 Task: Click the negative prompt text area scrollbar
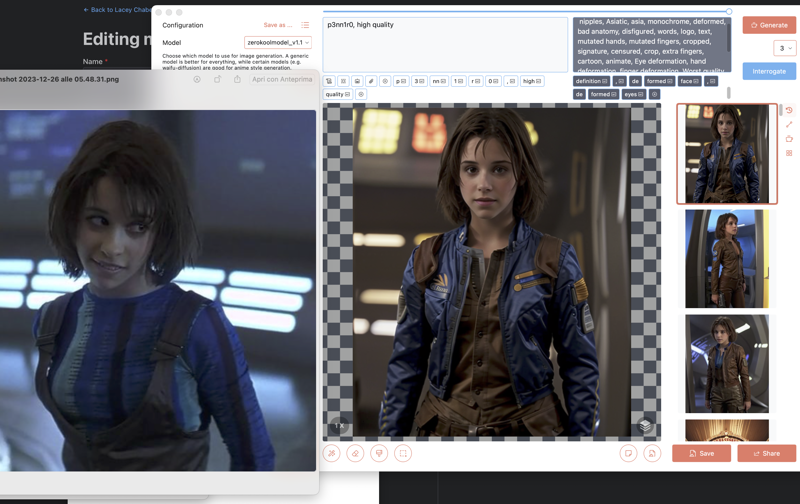(729, 36)
